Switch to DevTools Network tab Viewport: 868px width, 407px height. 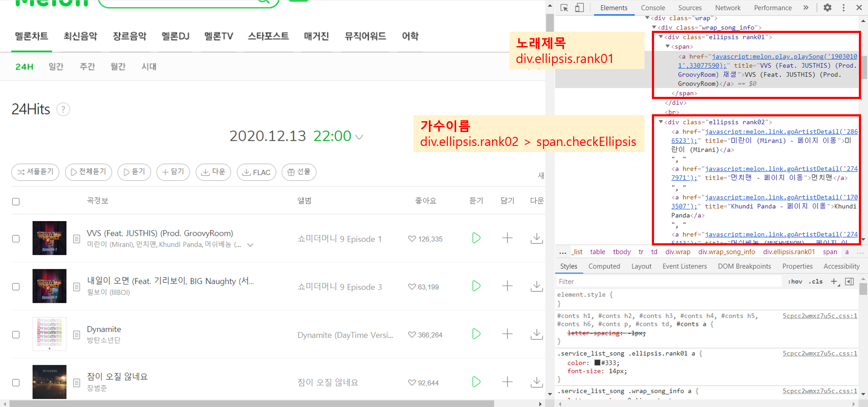click(728, 8)
